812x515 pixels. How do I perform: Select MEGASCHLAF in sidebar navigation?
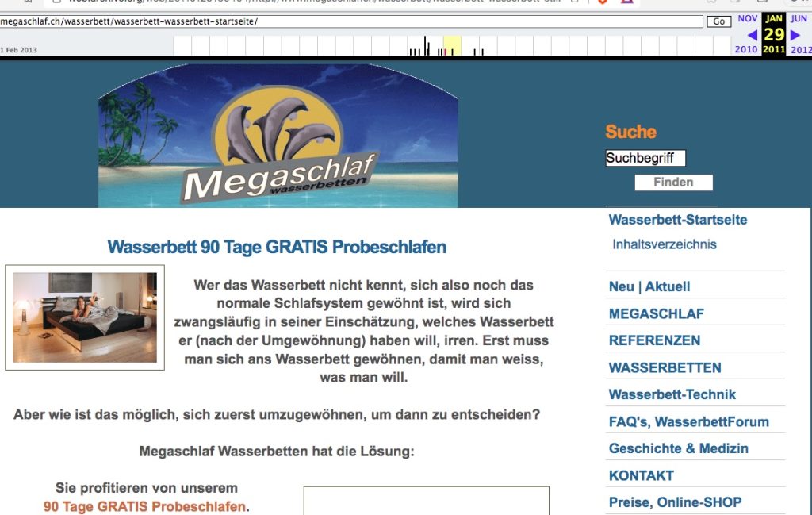coord(656,313)
